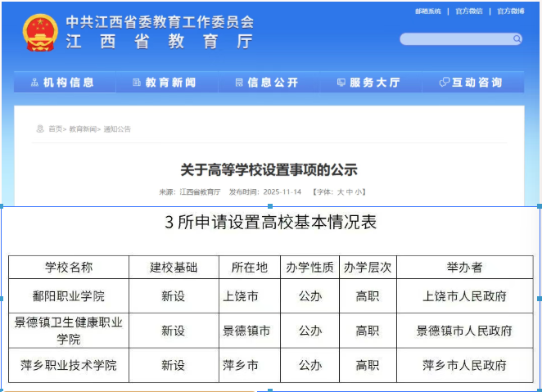This screenshot has height=392, width=542.
Task: Click 高职 in the 景德镇卫生健康职业学院 row
Action: (x=368, y=331)
